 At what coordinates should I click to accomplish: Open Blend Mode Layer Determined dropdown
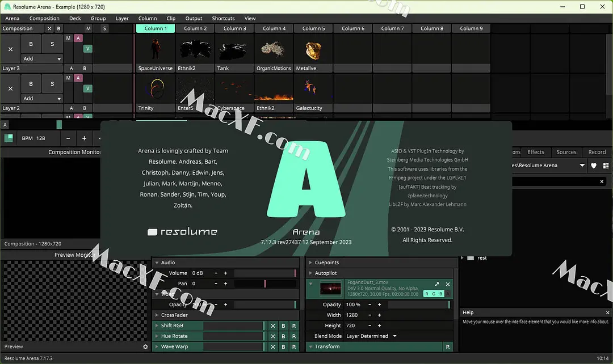coord(371,336)
